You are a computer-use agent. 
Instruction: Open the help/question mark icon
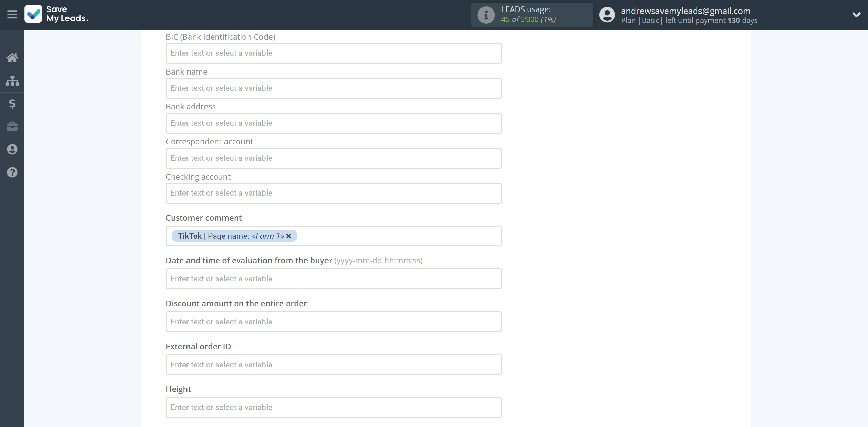(x=12, y=172)
